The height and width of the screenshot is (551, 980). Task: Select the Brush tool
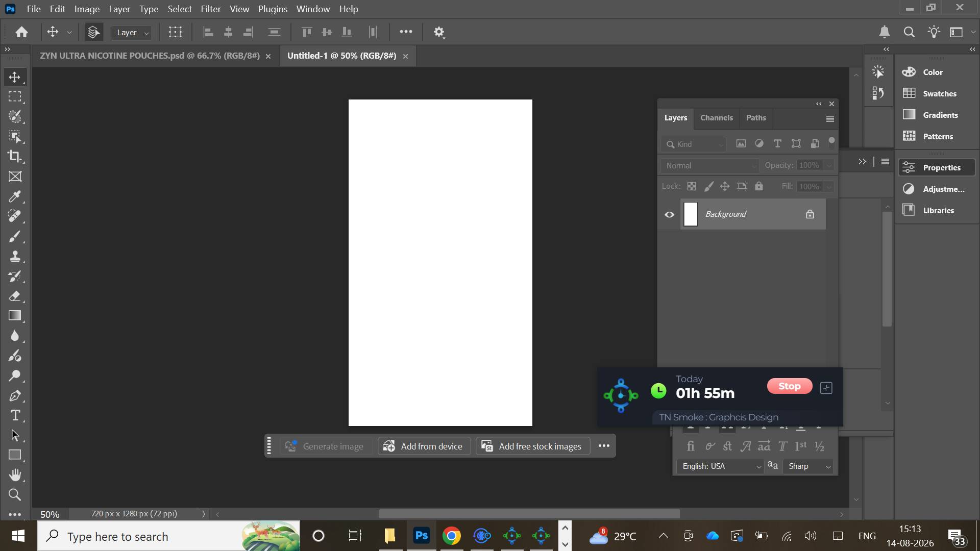click(x=15, y=236)
